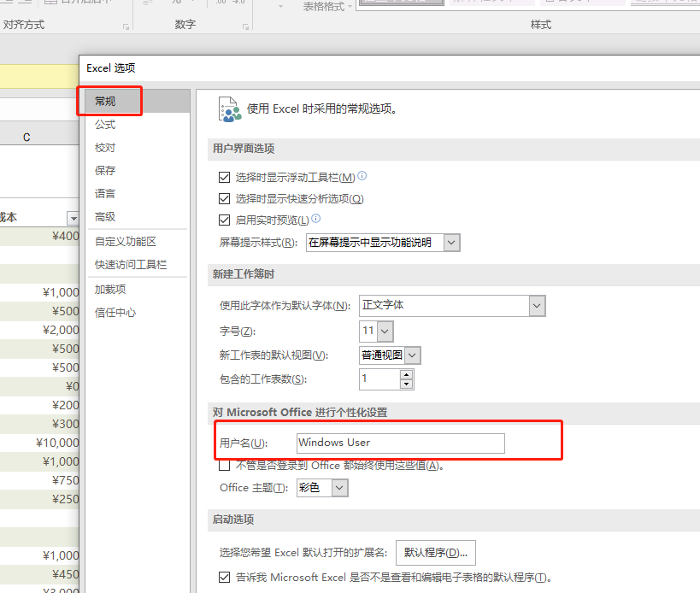Open the 保存 options category
This screenshot has width=700, height=593.
(x=105, y=170)
